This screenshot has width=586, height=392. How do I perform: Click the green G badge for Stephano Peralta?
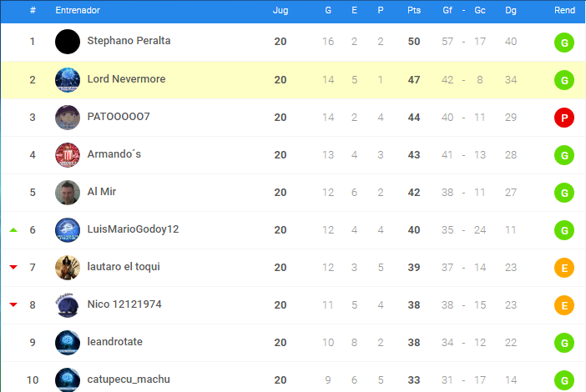point(564,43)
